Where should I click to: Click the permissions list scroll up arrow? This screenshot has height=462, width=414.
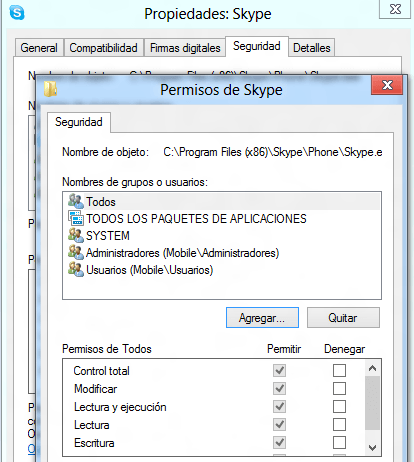(373, 368)
